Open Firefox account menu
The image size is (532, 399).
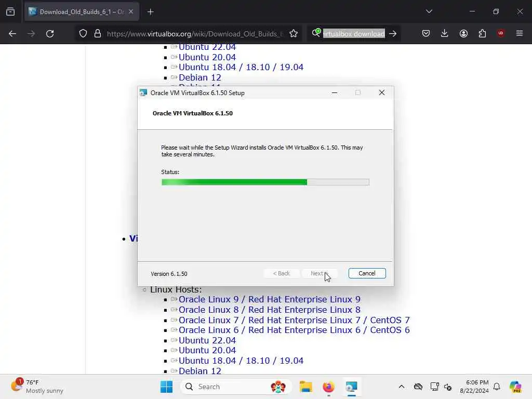pos(463,33)
